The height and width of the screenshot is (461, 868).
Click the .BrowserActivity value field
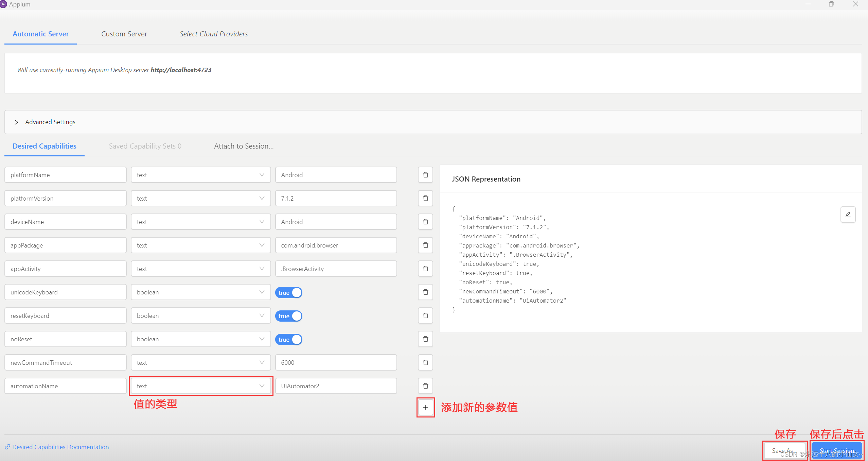[336, 269]
